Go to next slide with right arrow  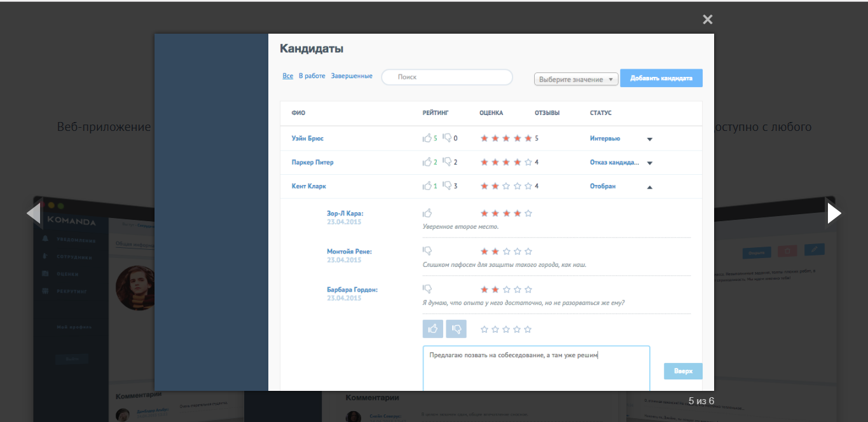point(834,213)
